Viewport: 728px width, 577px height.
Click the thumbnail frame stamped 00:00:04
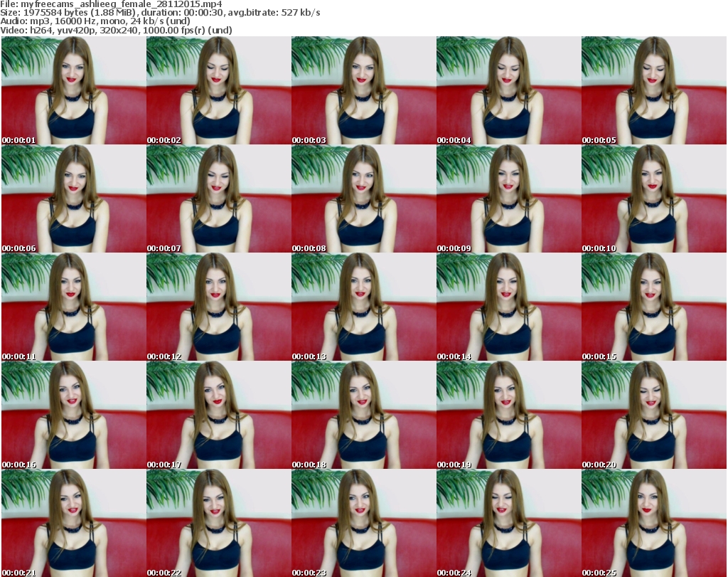pos(508,90)
